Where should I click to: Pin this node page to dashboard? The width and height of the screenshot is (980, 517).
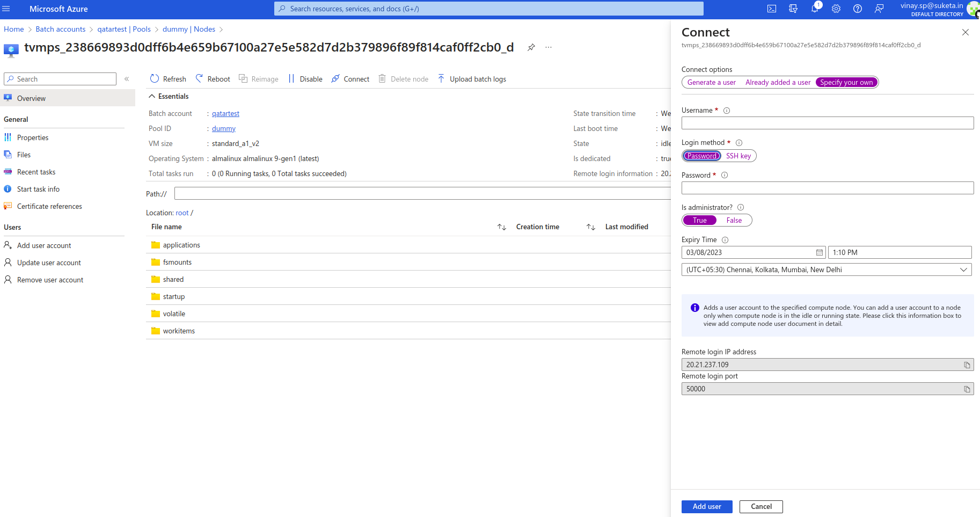[531, 47]
